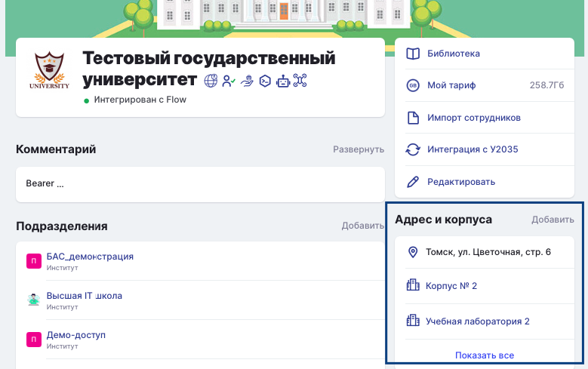Open the БАС_демонстрация institute link
Screen dimensions: 588x369
pyautogui.click(x=90, y=257)
